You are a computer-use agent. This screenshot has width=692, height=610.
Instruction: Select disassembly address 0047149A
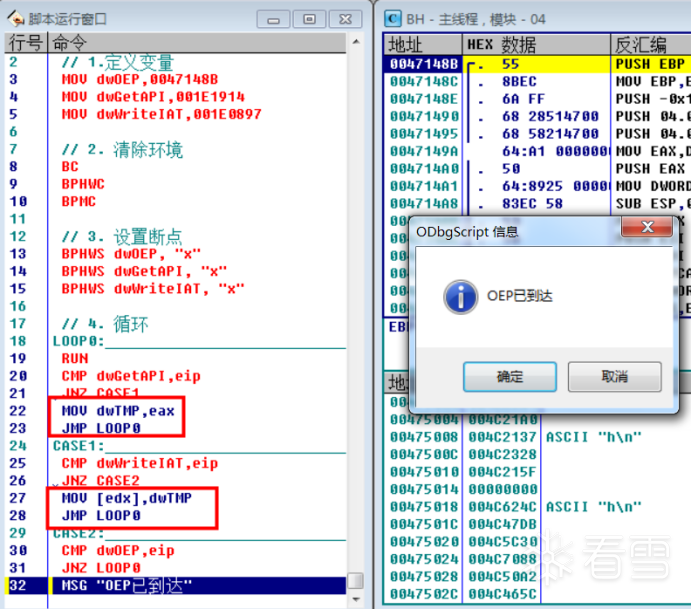pos(424,152)
